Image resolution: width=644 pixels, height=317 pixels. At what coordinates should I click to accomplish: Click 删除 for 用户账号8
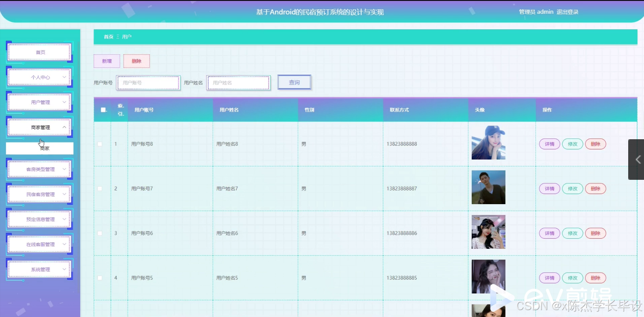click(x=596, y=144)
